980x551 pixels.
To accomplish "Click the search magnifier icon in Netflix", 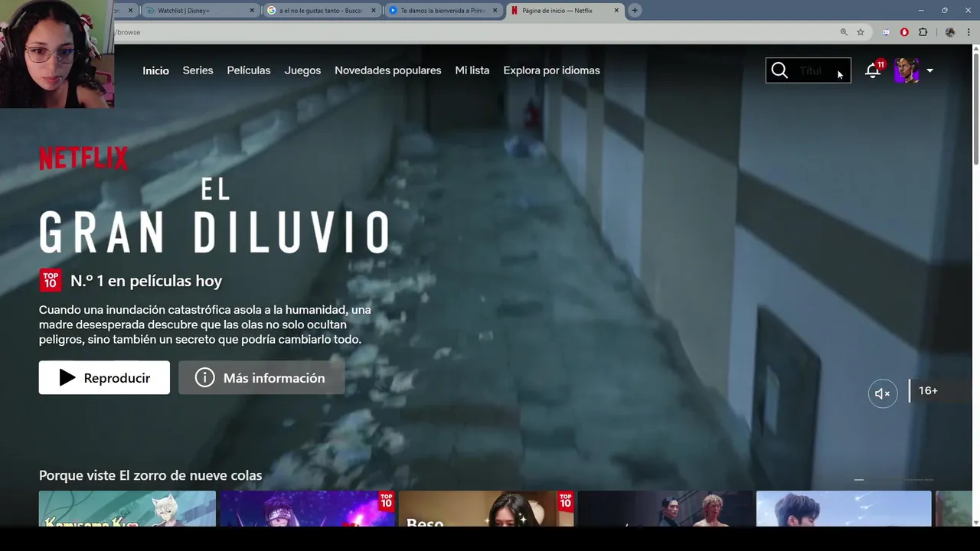I will tap(779, 70).
